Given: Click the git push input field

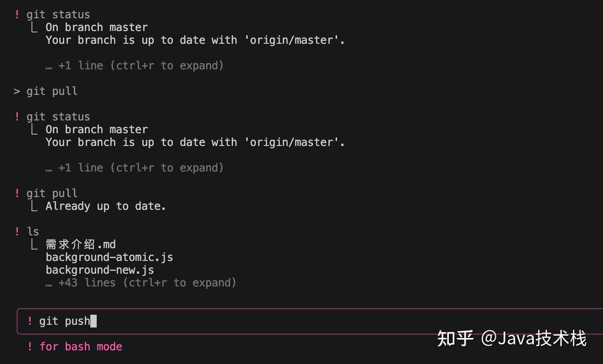Looking at the screenshot, I should (x=310, y=321).
